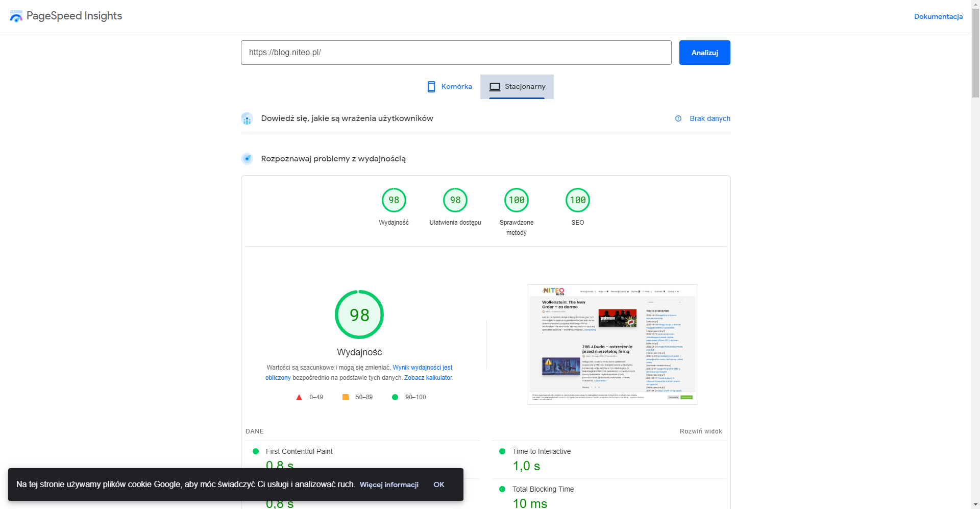The height and width of the screenshot is (509, 980).
Task: Switch to the Komórka tab
Action: pos(450,87)
